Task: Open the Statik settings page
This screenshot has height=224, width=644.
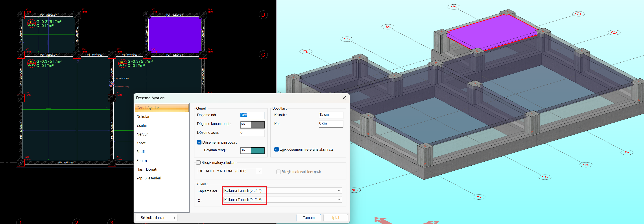Action: [141, 152]
